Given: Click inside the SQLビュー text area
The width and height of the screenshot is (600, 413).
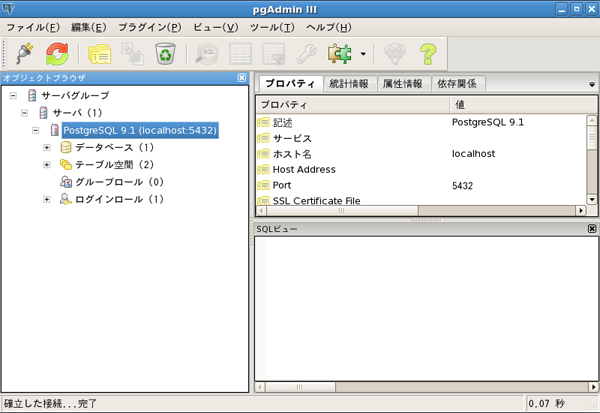Looking at the screenshot, I should pyautogui.click(x=426, y=309).
